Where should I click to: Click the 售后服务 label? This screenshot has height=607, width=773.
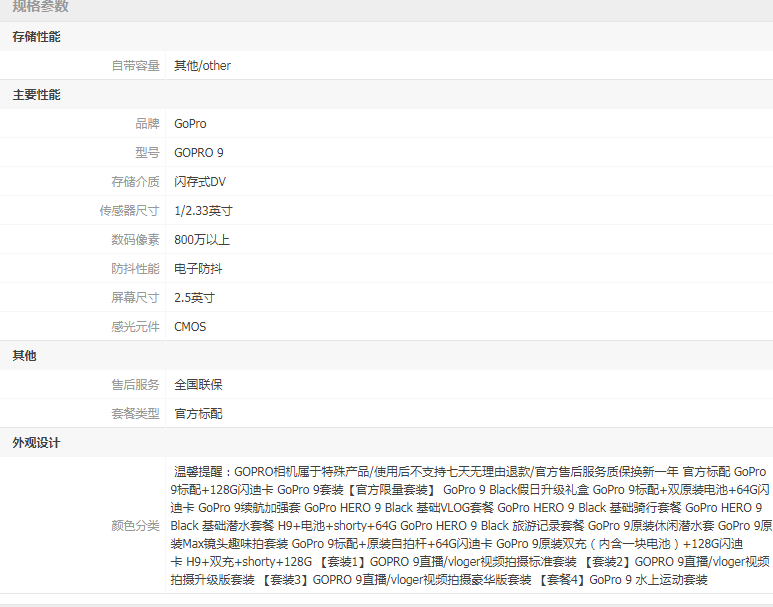pyautogui.click(x=136, y=385)
